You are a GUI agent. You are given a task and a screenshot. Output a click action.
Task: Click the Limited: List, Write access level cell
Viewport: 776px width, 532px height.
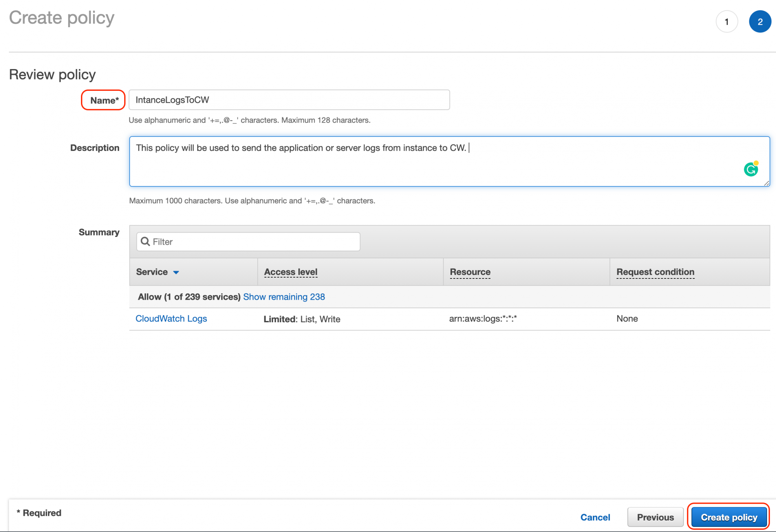pos(301,319)
